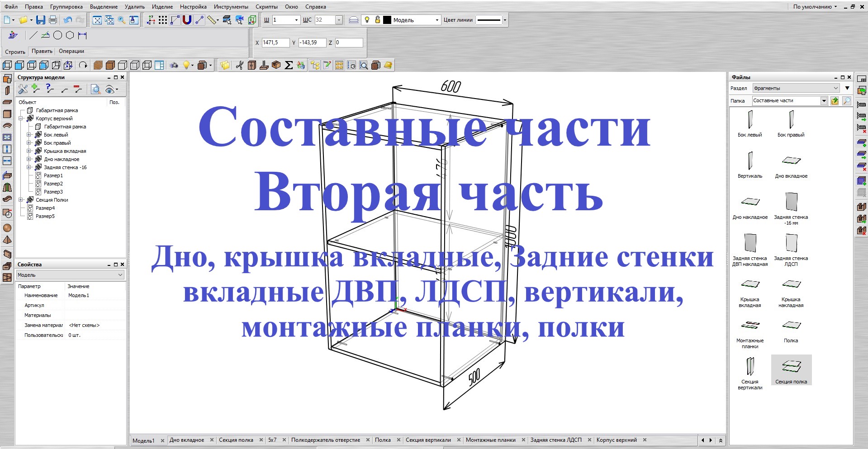Viewport: 868px width, 449px height.
Task: Click the packaging box icon on the toolbar
Action: coord(275,65)
